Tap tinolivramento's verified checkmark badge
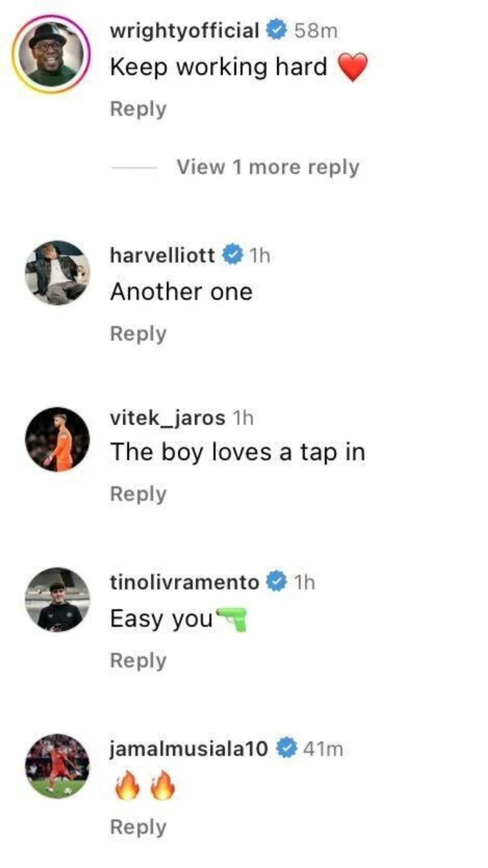 [277, 582]
